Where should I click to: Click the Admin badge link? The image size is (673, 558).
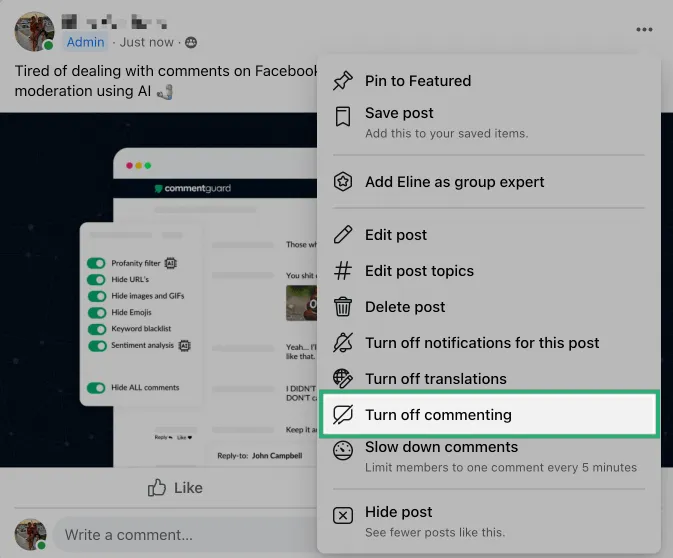[x=85, y=42]
